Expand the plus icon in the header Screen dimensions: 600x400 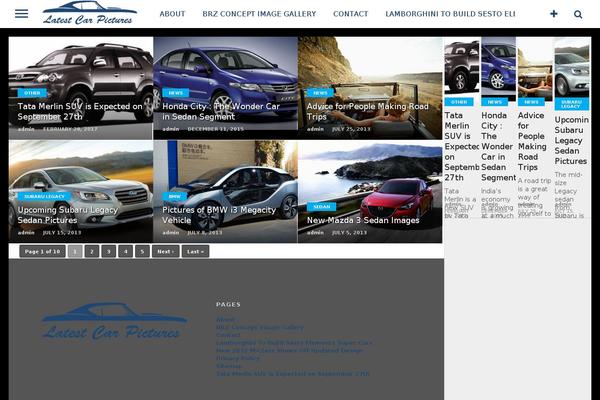(554, 14)
